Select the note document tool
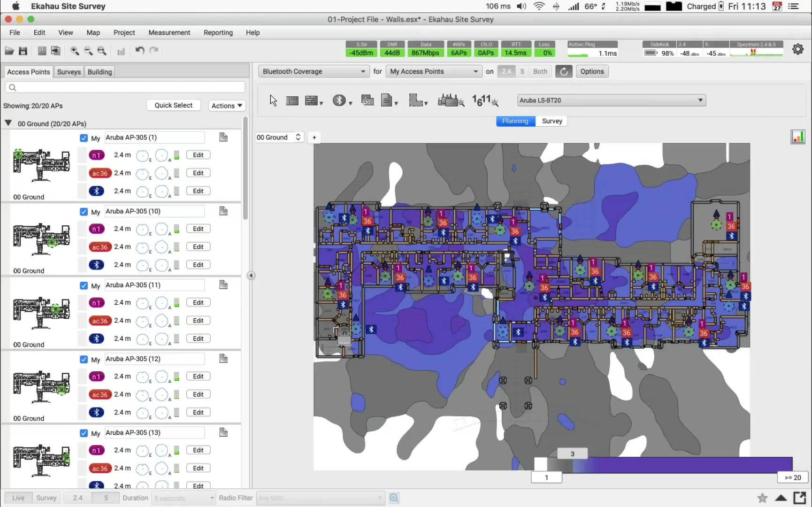The height and width of the screenshot is (507, 812). 386,100
